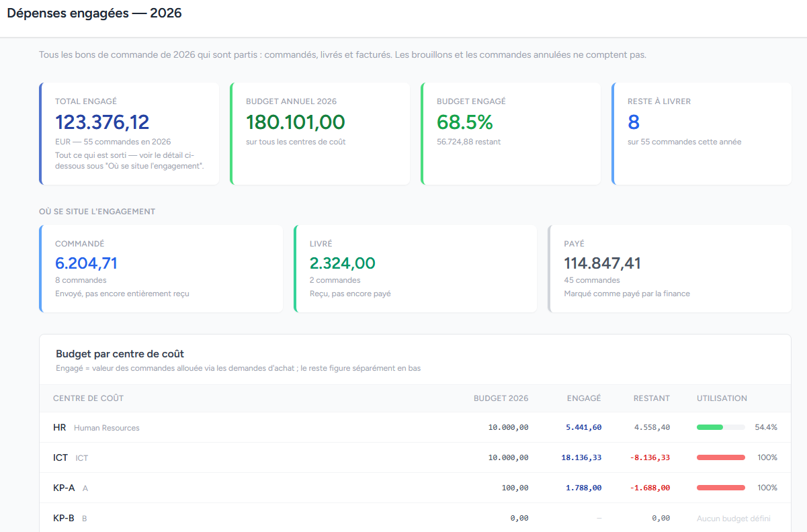Click the Reçu, pas encore payé text

(350, 294)
